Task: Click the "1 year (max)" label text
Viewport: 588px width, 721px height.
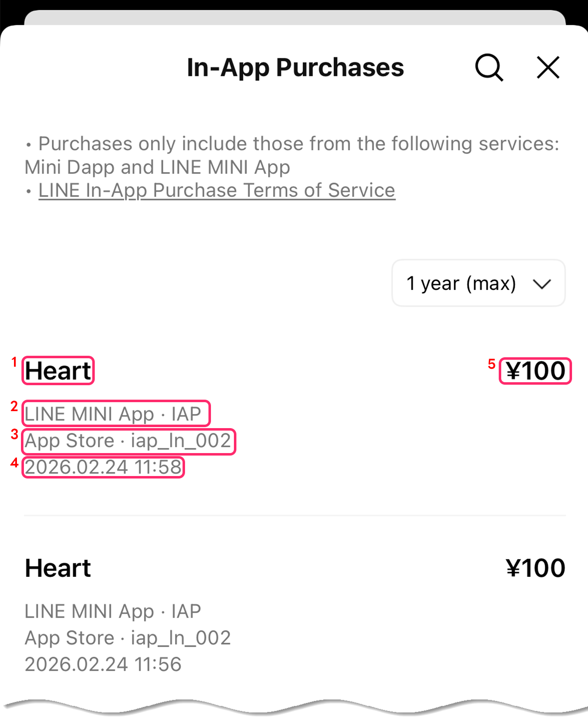Action: (461, 283)
